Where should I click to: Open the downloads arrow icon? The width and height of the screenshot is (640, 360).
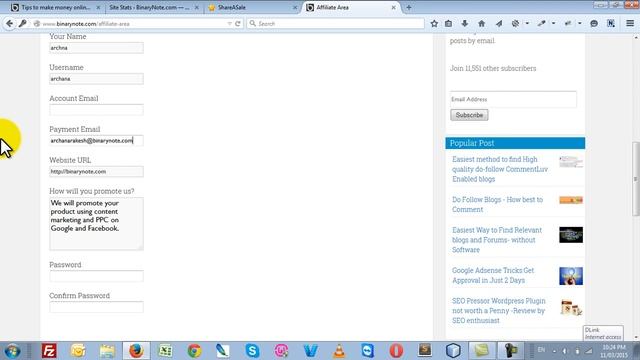[x=465, y=24]
